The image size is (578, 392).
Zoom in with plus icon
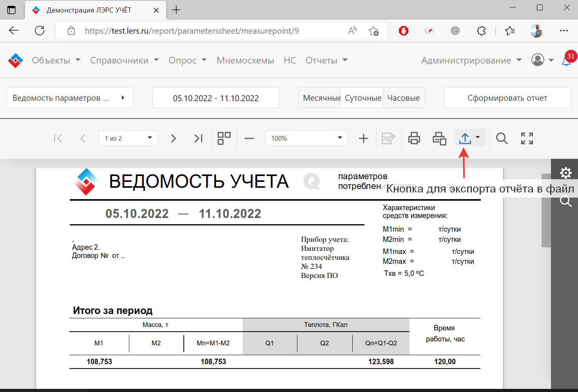(364, 138)
